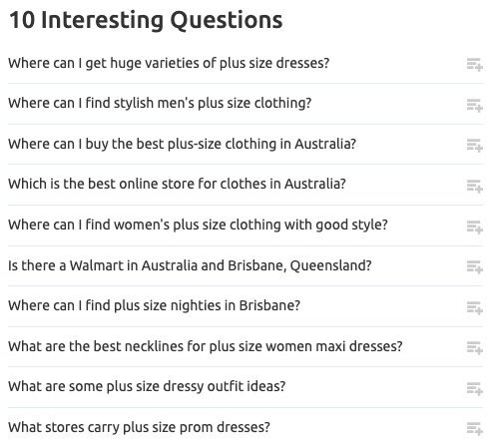The width and height of the screenshot is (497, 448).
Task: Select question about best online store in Australia
Action: pos(177,184)
